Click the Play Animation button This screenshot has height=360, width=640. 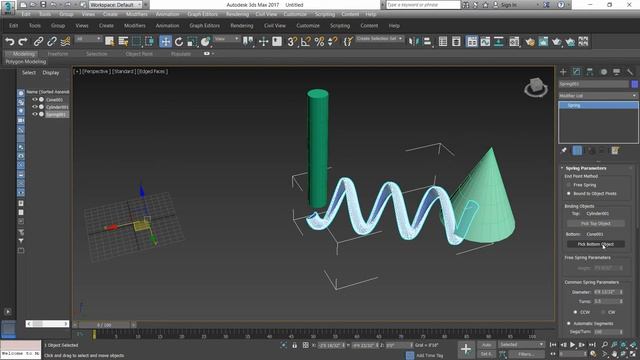click(572, 345)
